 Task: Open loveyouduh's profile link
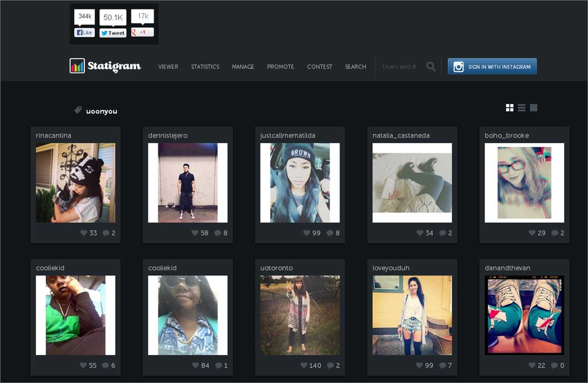(x=391, y=268)
